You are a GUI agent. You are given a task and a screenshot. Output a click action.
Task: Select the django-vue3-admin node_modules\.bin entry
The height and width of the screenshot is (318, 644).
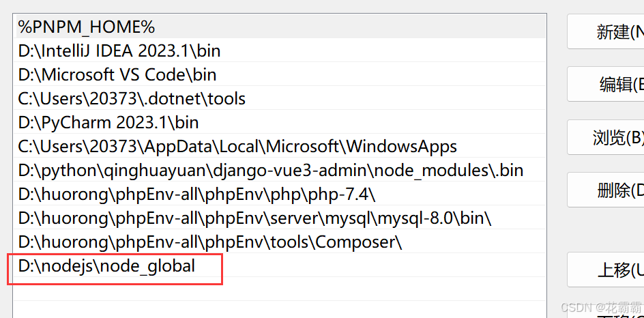pos(280,170)
